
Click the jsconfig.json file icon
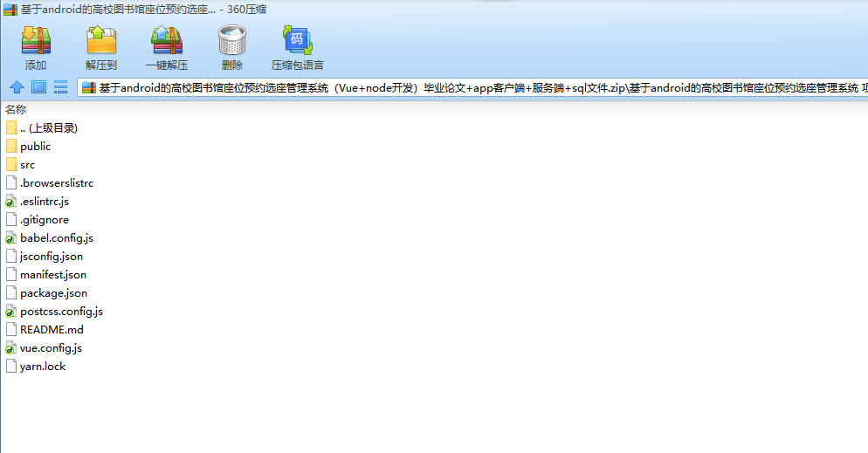(x=11, y=256)
